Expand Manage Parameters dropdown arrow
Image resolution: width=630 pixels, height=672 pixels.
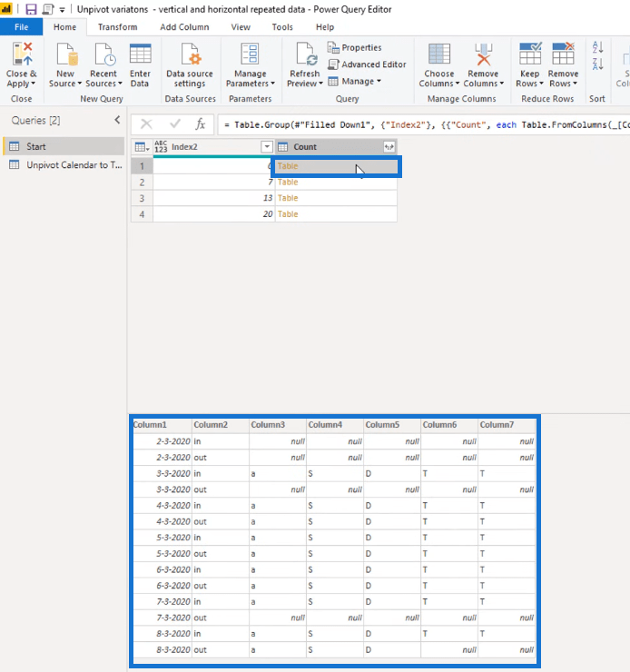273,84
